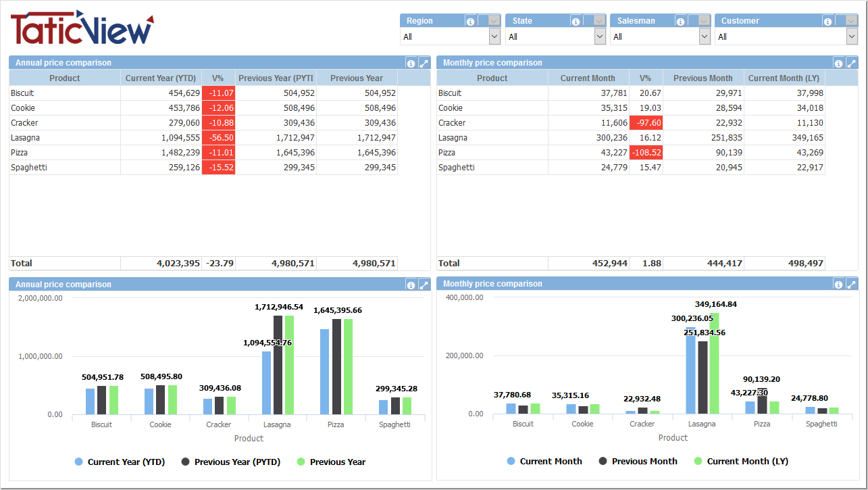Maximize the Annual price comparison table panel
The width and height of the screenshot is (868, 490).
point(424,63)
